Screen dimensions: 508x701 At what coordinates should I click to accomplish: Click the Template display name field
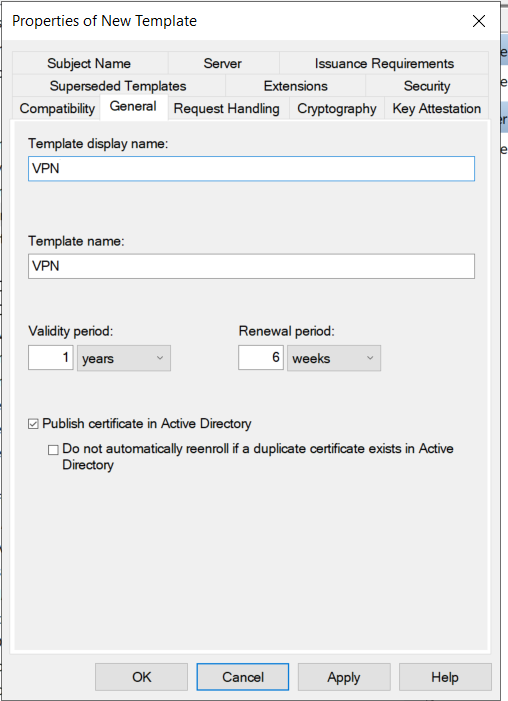(x=251, y=169)
